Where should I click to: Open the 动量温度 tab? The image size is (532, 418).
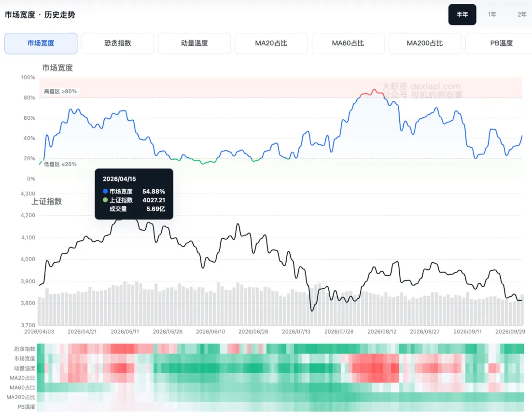(194, 43)
